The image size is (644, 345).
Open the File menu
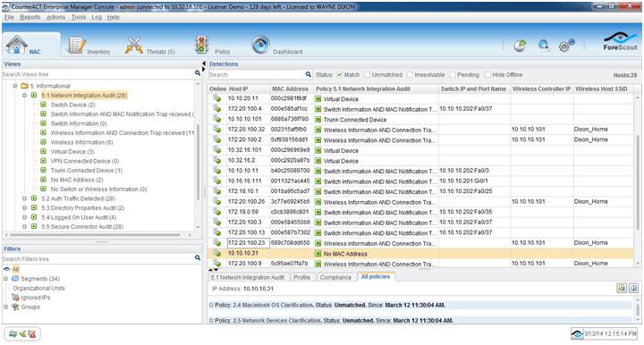pyautogui.click(x=9, y=17)
